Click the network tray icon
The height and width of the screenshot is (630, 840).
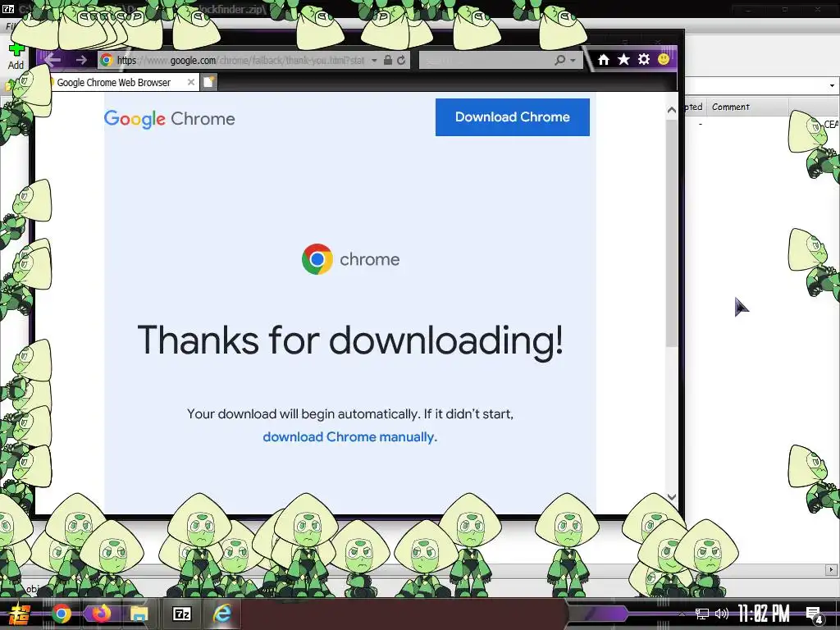click(701, 614)
